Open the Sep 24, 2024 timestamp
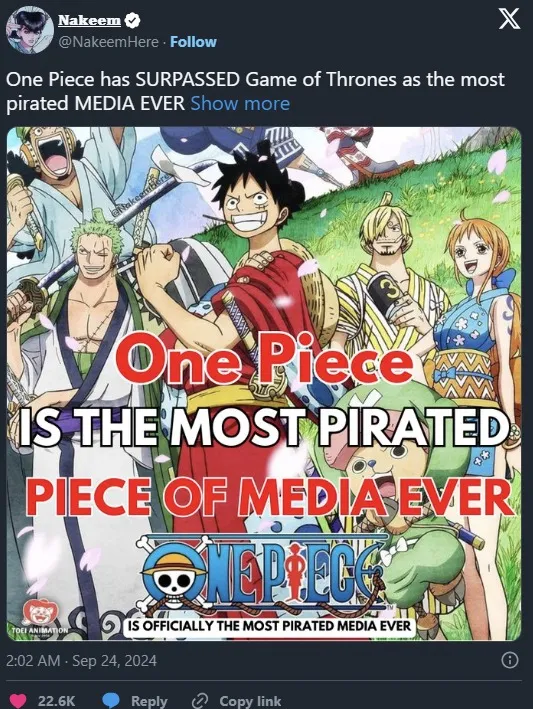 [81, 661]
